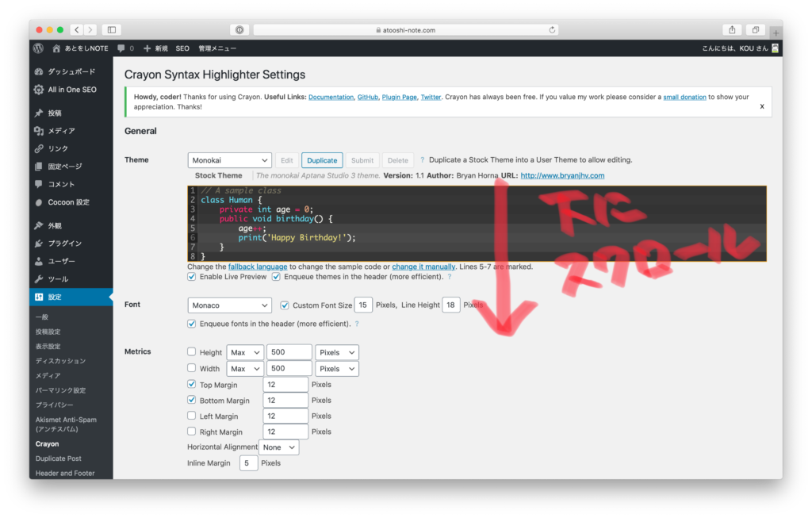Click the Safari share icon

732,30
